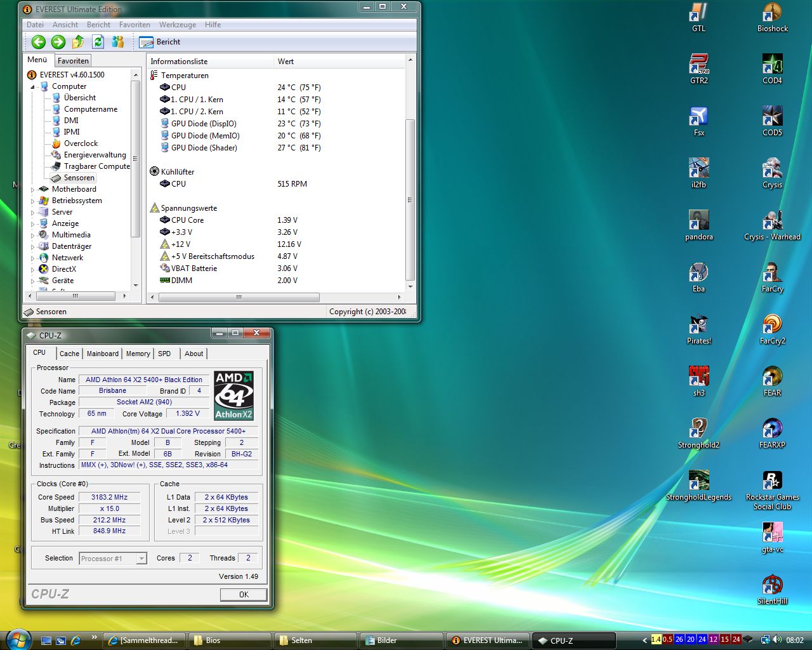The image size is (812, 650).
Task: Open the Bericht report toolbar button
Action: tap(160, 42)
